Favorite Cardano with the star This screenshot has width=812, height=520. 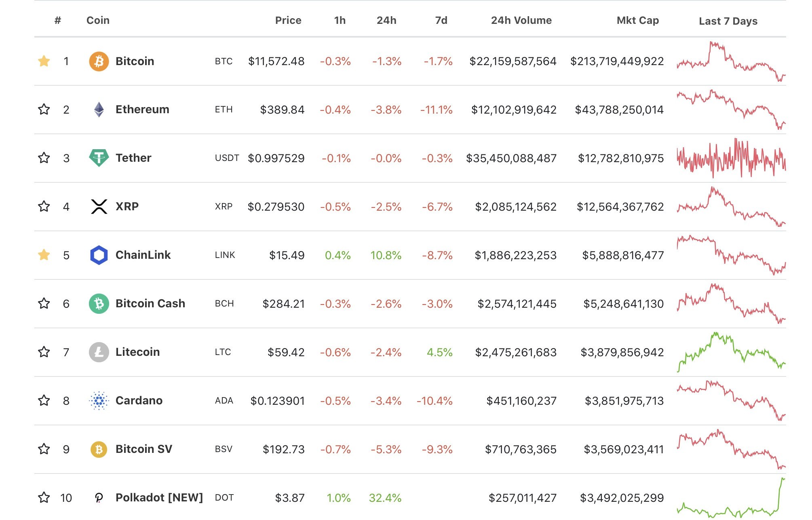[x=44, y=400]
